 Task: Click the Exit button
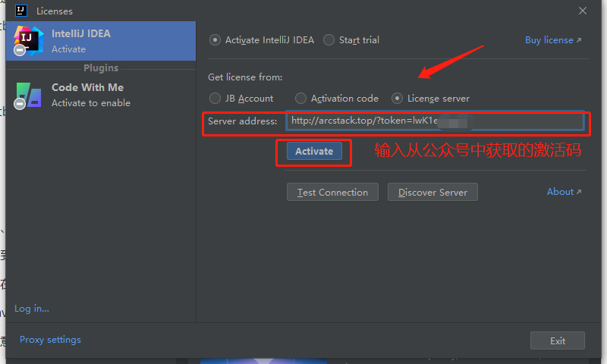[558, 340]
